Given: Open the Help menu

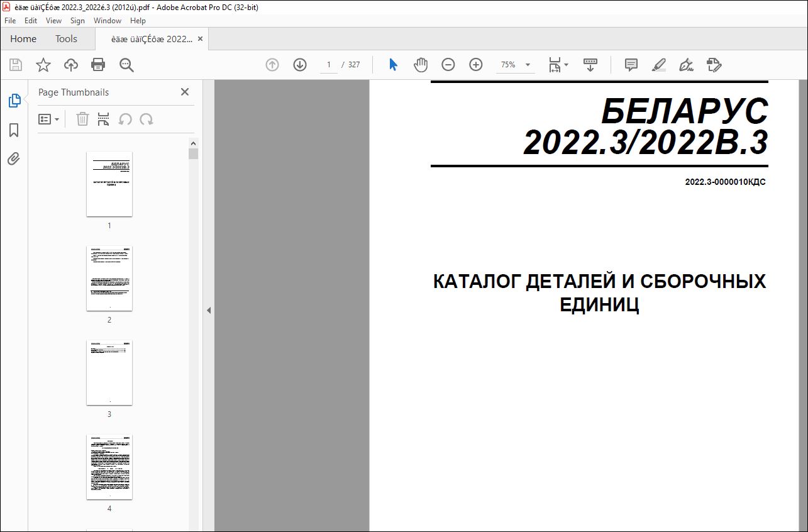Looking at the screenshot, I should (x=138, y=21).
